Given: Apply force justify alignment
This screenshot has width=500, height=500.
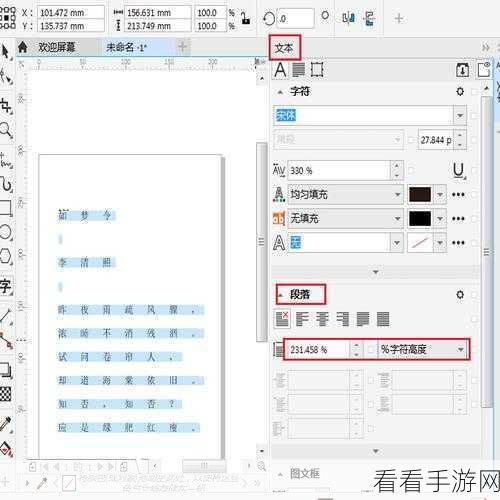Looking at the screenshot, I should click(x=383, y=319).
